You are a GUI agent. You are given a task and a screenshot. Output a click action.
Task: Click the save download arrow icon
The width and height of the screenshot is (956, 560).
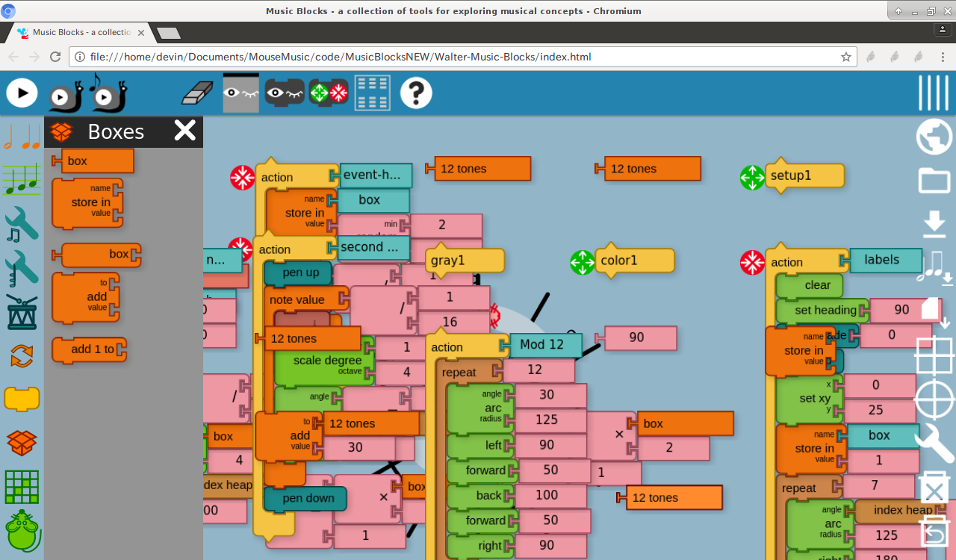click(934, 224)
